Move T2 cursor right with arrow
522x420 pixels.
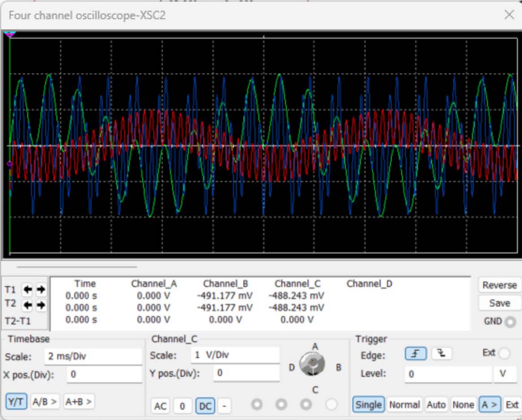(x=41, y=305)
